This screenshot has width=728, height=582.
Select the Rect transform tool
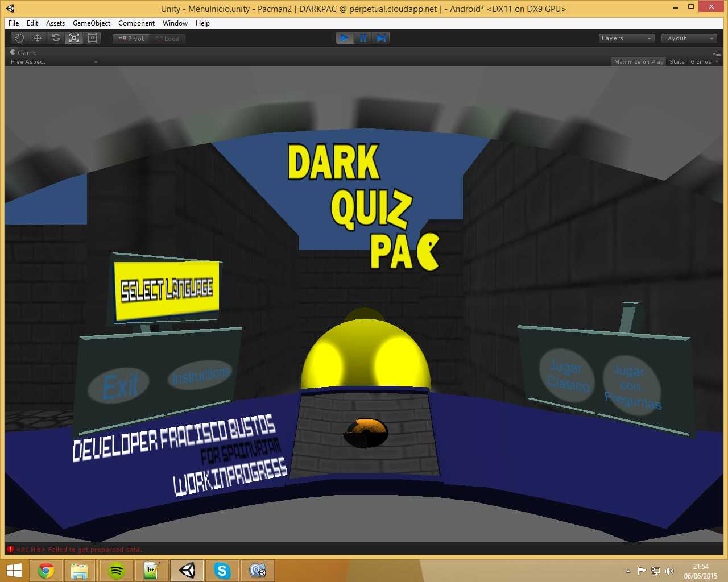pos(92,38)
